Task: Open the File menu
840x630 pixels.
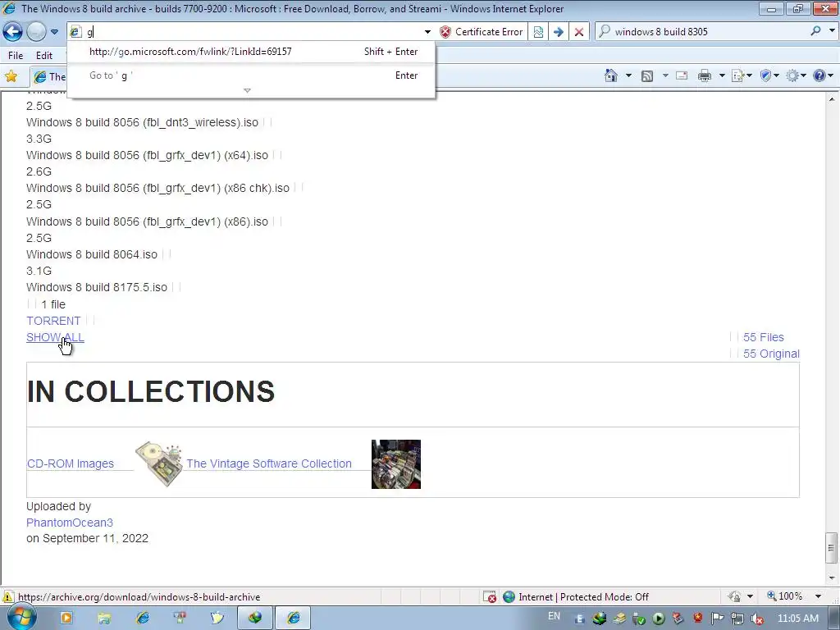Action: tap(16, 55)
